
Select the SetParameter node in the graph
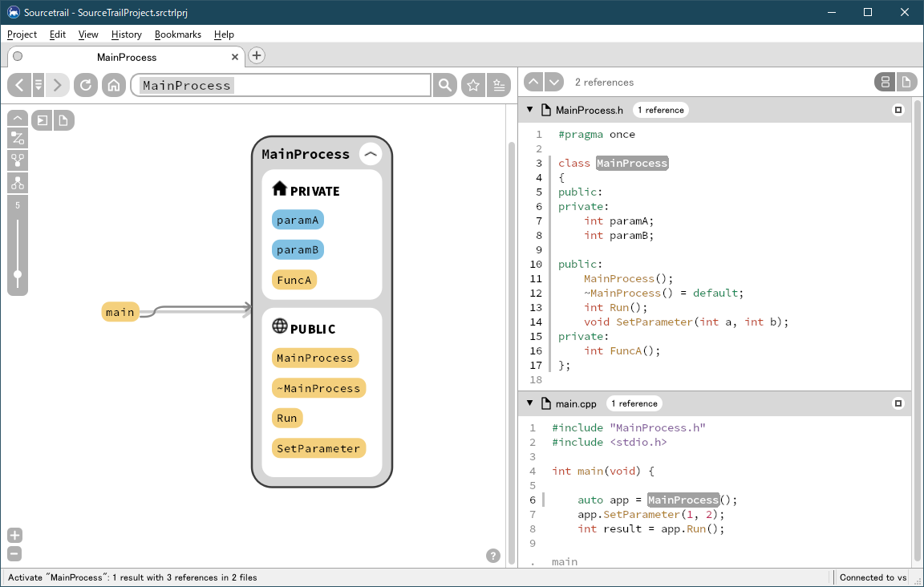[318, 448]
